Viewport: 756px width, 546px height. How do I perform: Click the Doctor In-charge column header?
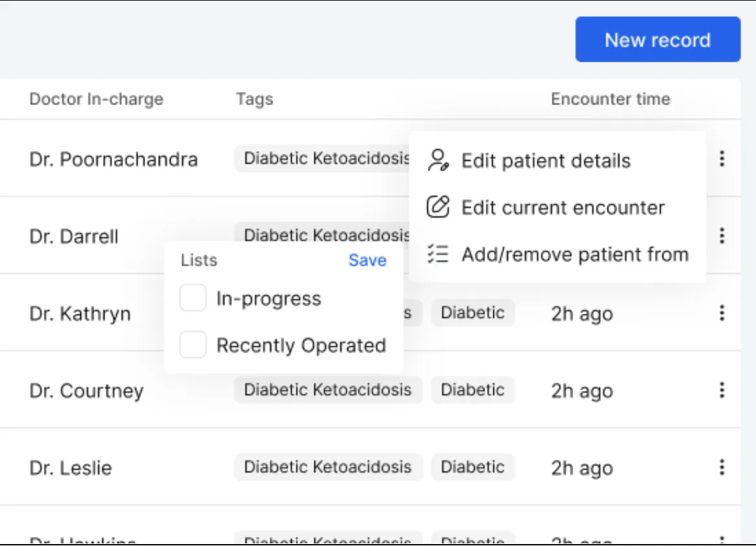(97, 99)
